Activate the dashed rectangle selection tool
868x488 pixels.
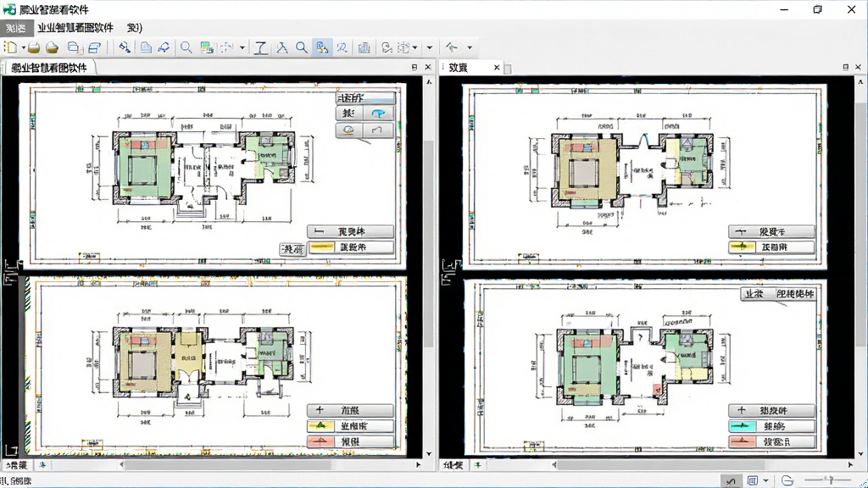226,47
